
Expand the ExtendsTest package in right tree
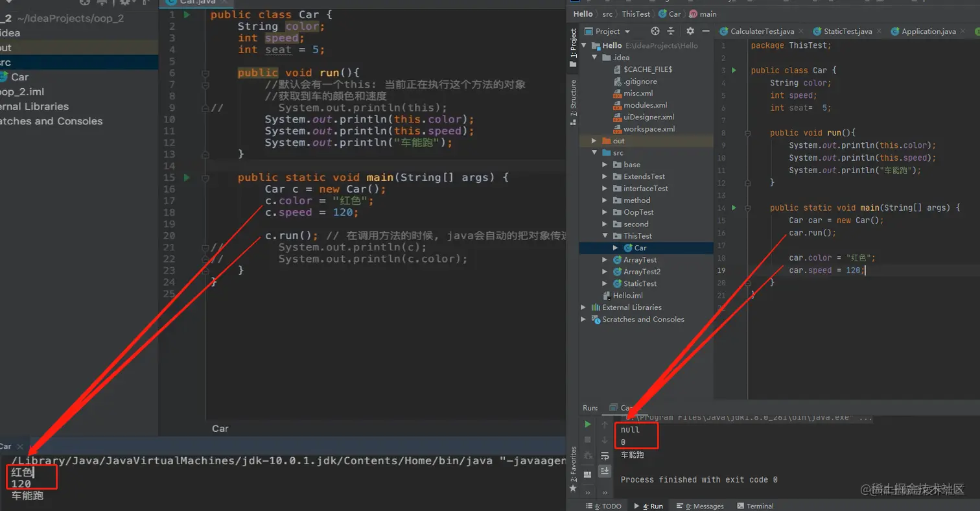click(x=605, y=176)
